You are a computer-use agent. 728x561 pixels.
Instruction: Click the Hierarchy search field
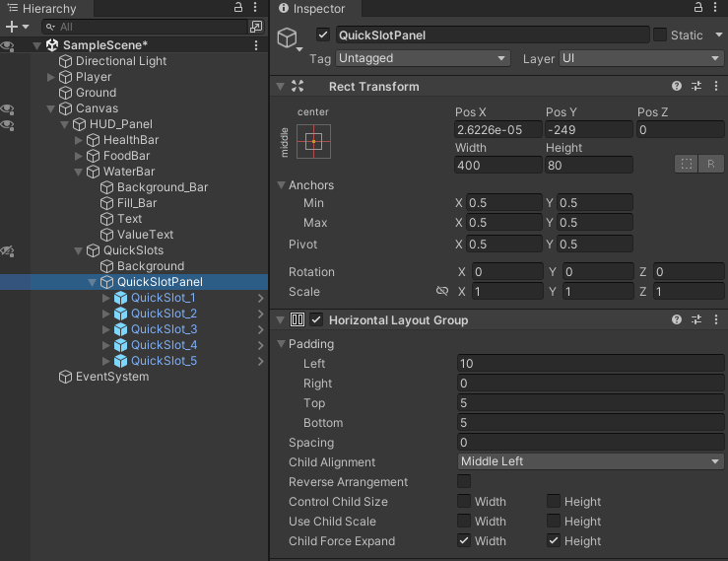[144, 27]
